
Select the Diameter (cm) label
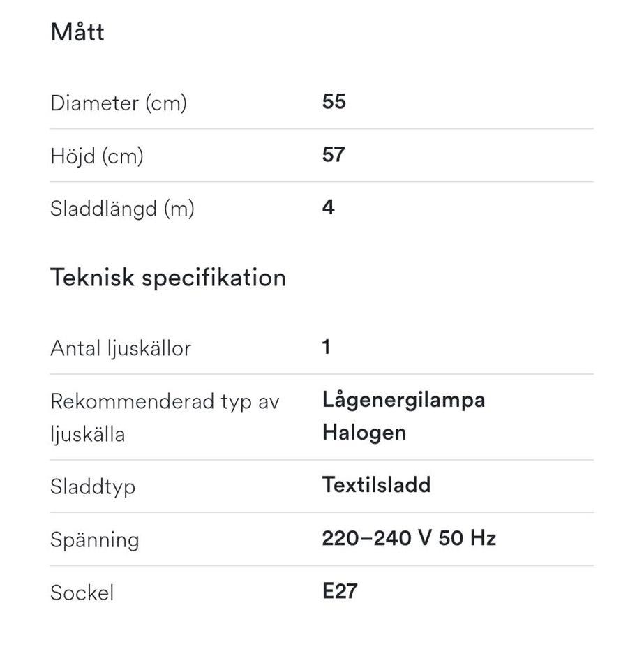coord(119,103)
